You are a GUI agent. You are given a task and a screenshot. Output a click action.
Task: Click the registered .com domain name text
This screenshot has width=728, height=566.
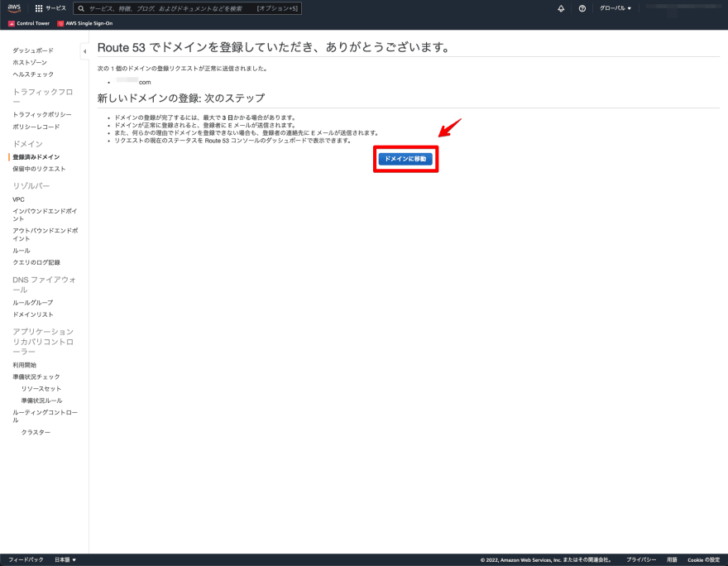coord(134,82)
